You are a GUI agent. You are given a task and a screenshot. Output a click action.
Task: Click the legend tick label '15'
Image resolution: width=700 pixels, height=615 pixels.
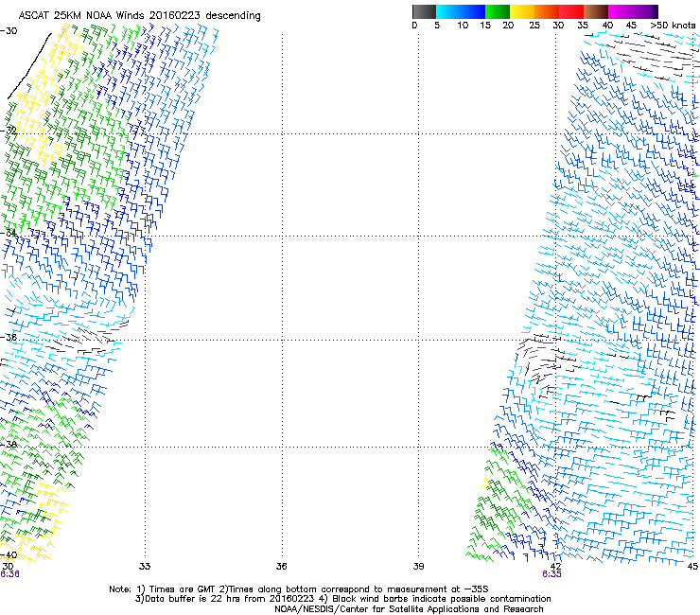(x=485, y=26)
